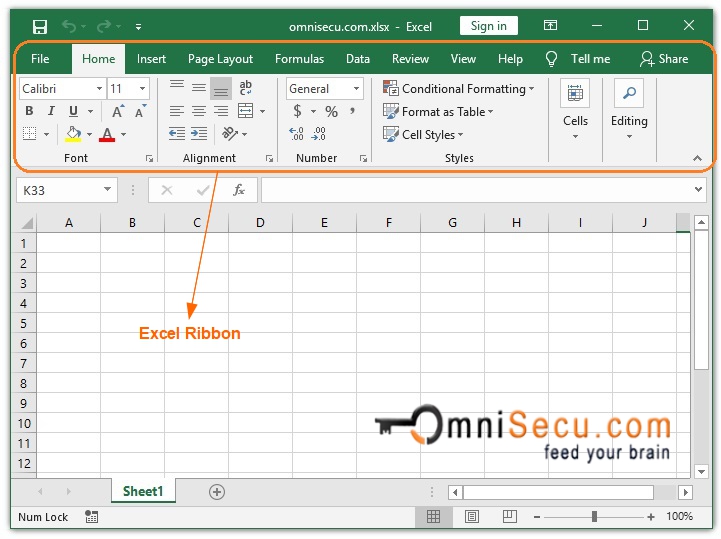Open the Help tab
Screen dimensions: 721x539
[510, 59]
